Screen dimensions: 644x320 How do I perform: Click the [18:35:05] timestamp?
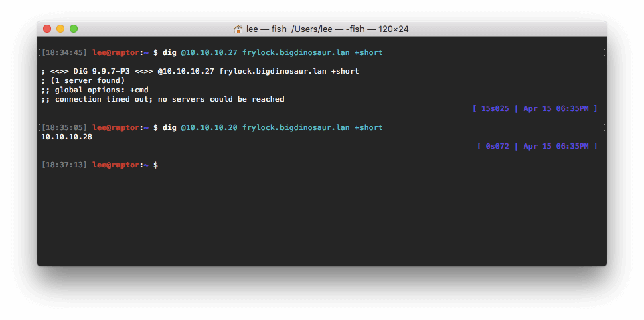tap(64, 127)
